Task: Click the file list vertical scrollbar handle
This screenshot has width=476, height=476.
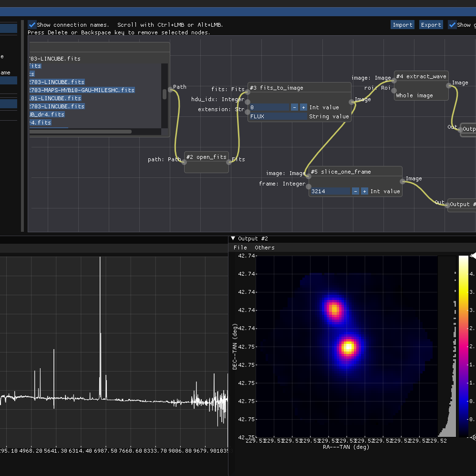Action: [x=165, y=94]
